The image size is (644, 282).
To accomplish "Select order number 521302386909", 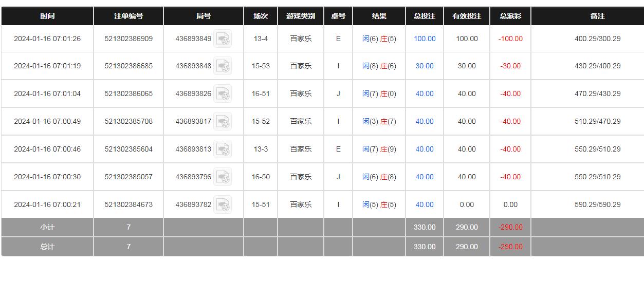I will [x=128, y=39].
